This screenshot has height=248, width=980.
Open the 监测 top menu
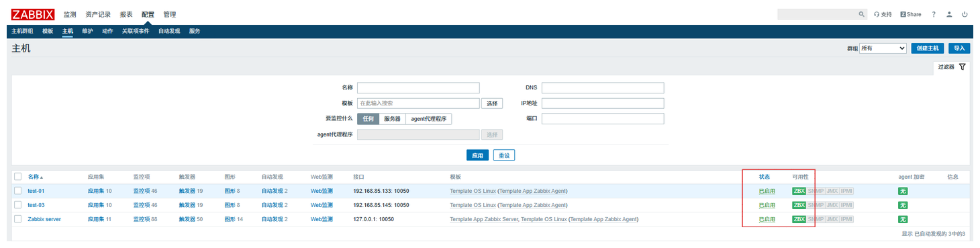coord(70,14)
